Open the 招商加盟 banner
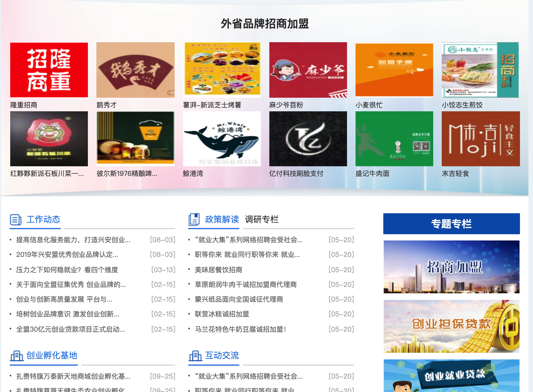 pyautogui.click(x=452, y=267)
